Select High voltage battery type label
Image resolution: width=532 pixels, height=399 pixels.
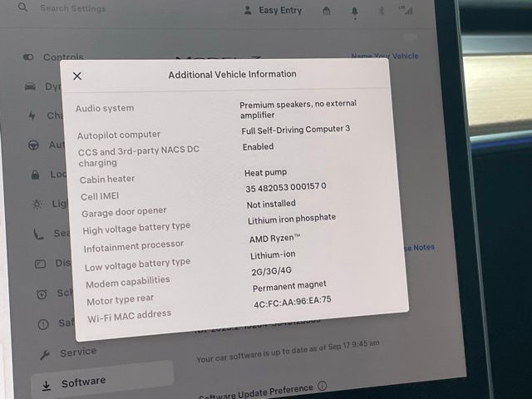[136, 229]
